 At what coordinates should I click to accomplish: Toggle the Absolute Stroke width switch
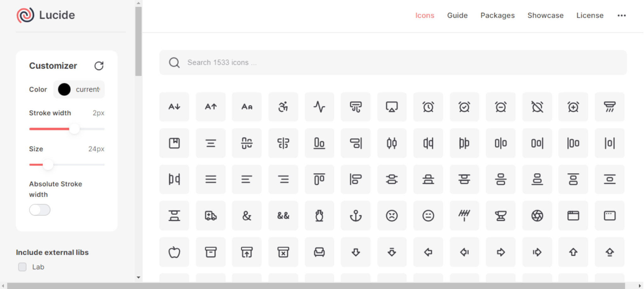point(40,210)
